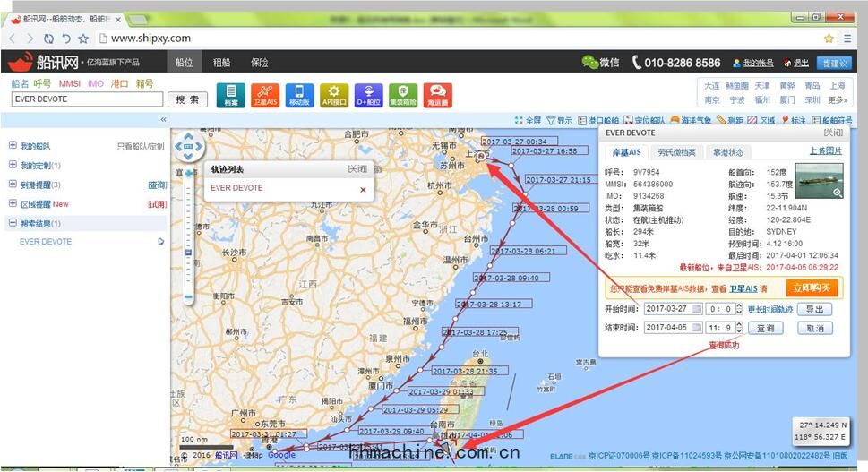
Task: Open the 档案 archive tool icon
Action: [x=230, y=95]
